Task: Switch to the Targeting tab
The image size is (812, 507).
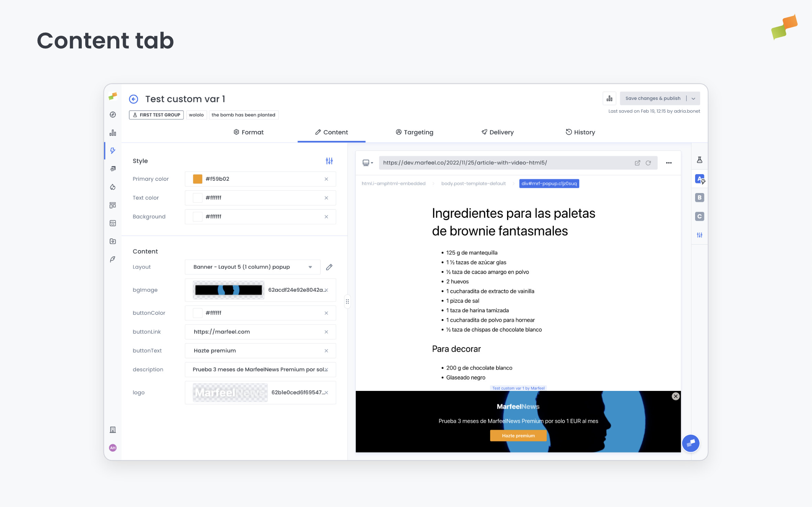Action: (x=414, y=132)
